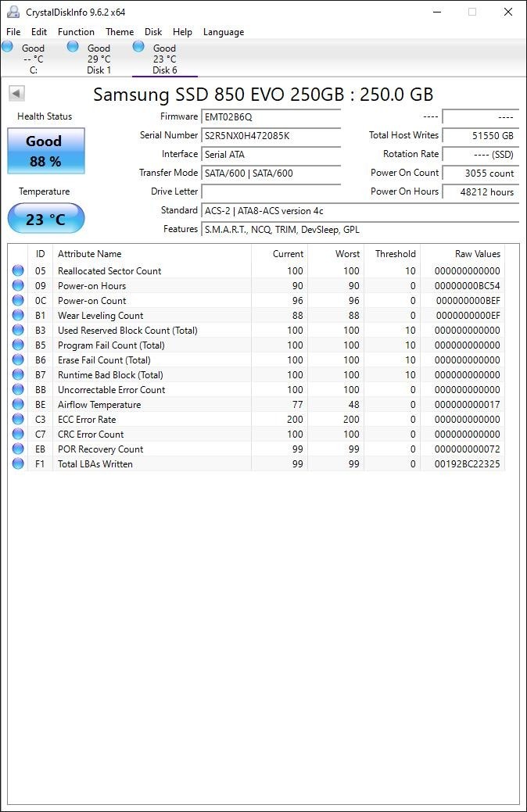This screenshot has height=812, width=527.
Task: Click the Standard field ACS-2
Action: tap(360, 211)
